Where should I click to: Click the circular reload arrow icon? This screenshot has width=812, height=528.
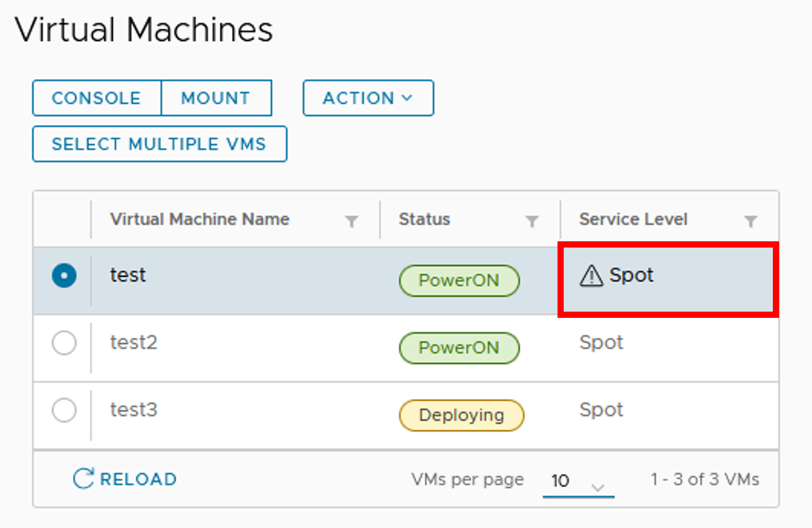(83, 479)
